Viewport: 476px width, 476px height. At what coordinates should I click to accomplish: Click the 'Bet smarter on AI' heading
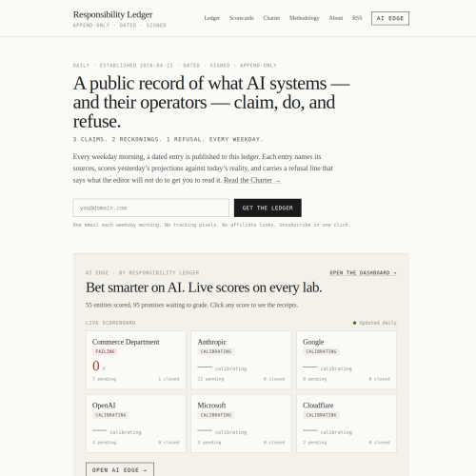(x=204, y=288)
